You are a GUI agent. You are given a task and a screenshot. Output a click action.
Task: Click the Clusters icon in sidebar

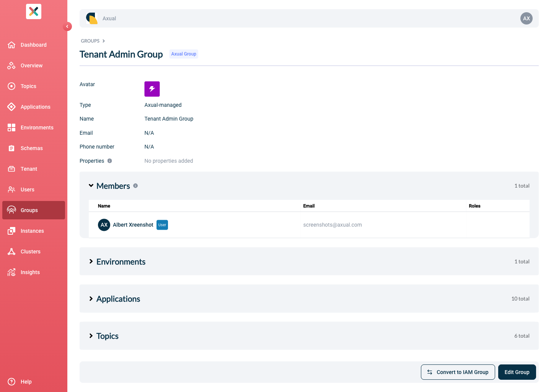pos(11,252)
